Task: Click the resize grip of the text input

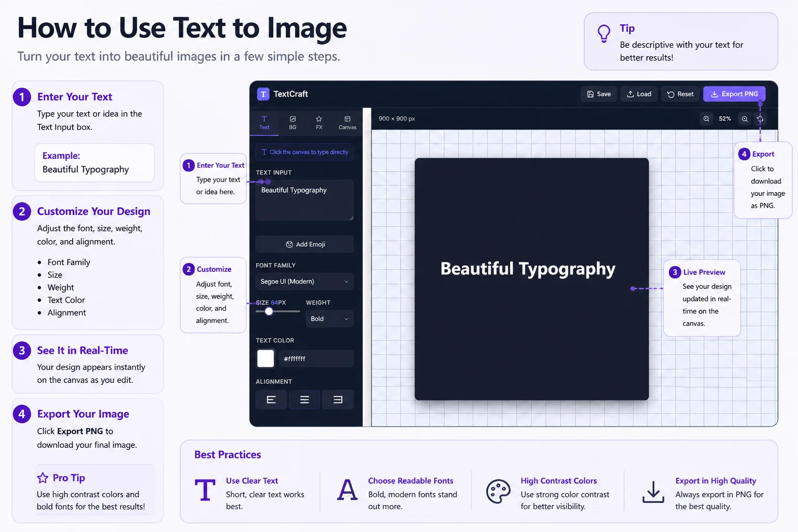Action: (x=351, y=218)
